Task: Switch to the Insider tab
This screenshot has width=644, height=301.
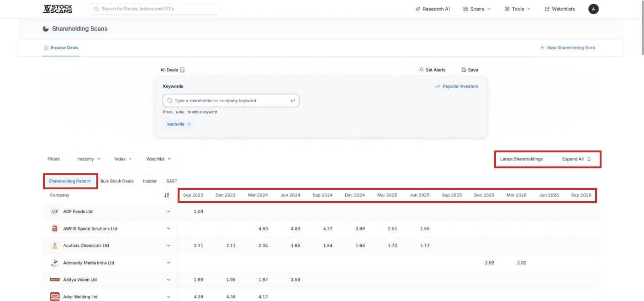Action: (150, 181)
